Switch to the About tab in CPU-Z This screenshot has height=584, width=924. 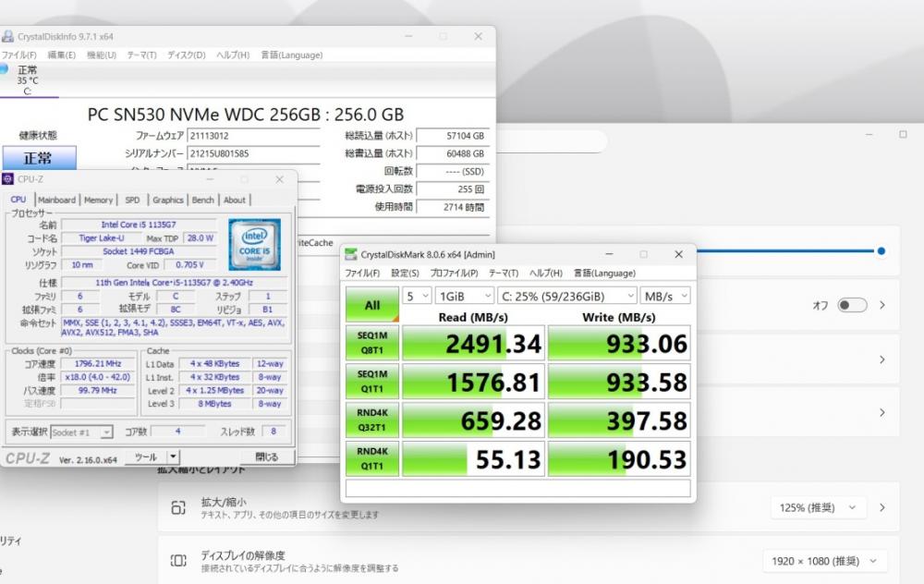[x=235, y=200]
